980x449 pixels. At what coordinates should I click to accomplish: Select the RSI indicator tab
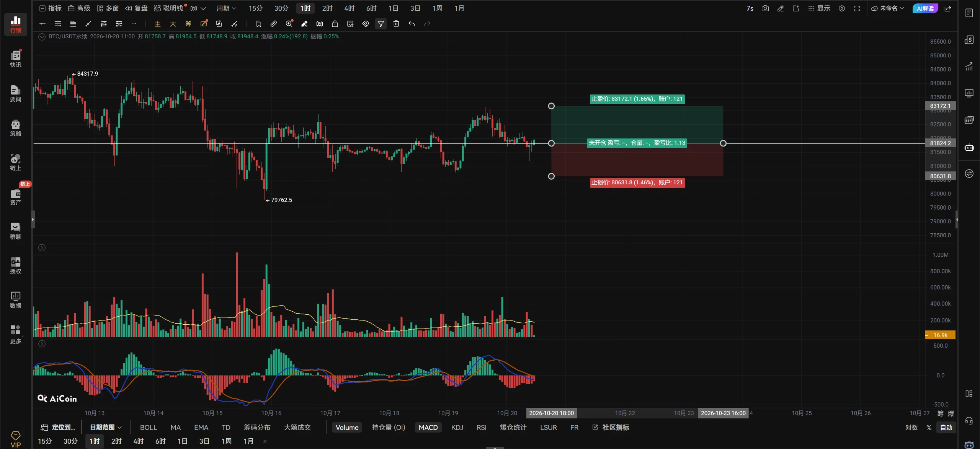481,427
